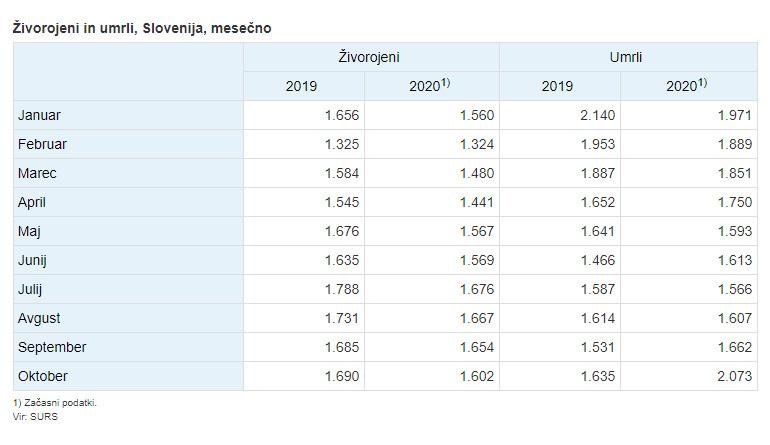Image resolution: width=770 pixels, height=445 pixels.
Task: Click the Oktober row label
Action: [43, 376]
